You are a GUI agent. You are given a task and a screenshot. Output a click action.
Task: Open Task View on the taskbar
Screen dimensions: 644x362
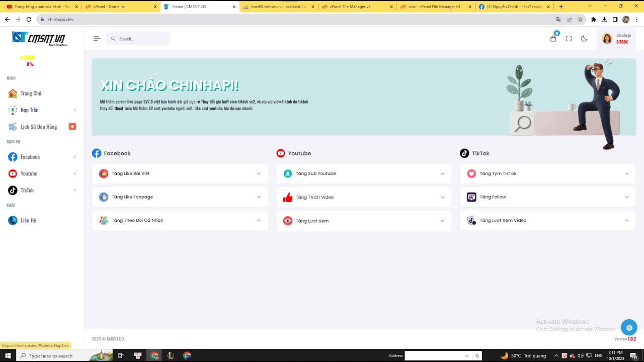[x=120, y=355]
